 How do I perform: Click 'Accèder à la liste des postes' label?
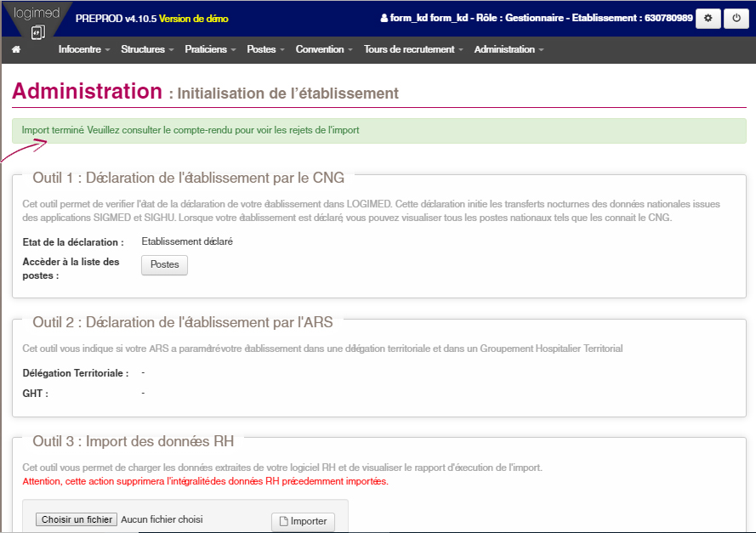(71, 269)
